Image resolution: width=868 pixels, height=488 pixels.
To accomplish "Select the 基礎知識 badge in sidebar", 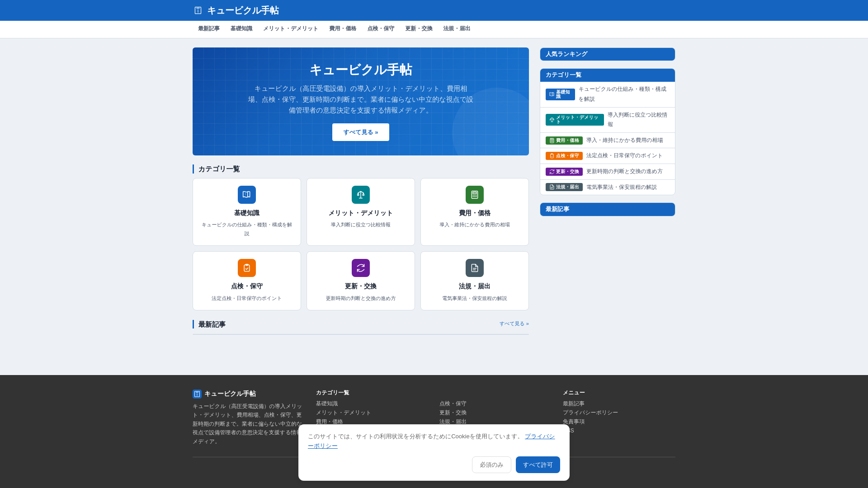I will click(560, 94).
